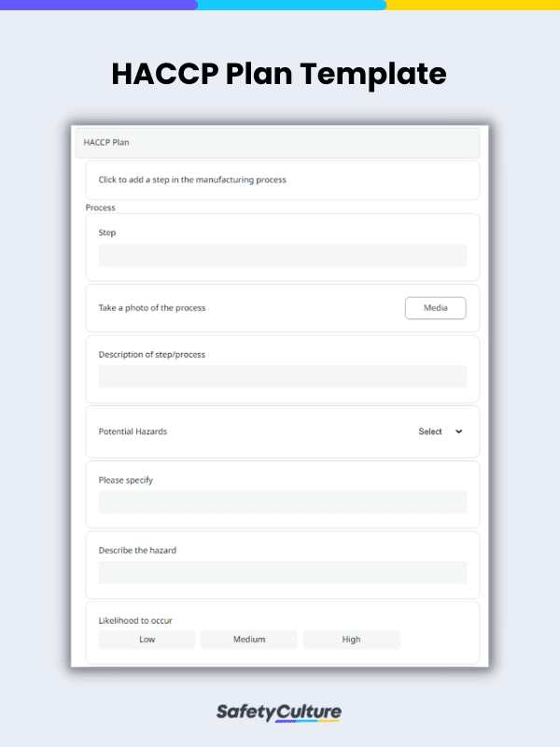Image resolution: width=560 pixels, height=747 pixels.
Task: Click the SafetyCulture logo
Action: 278,712
